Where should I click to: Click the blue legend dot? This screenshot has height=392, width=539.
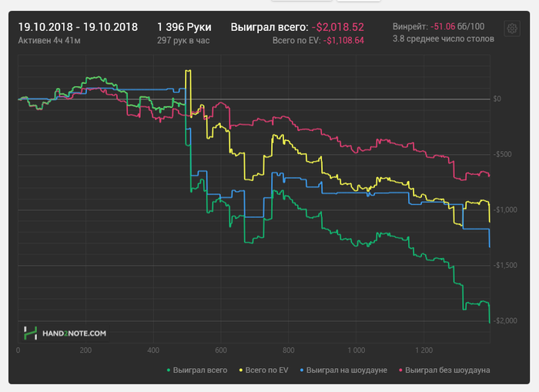point(300,370)
